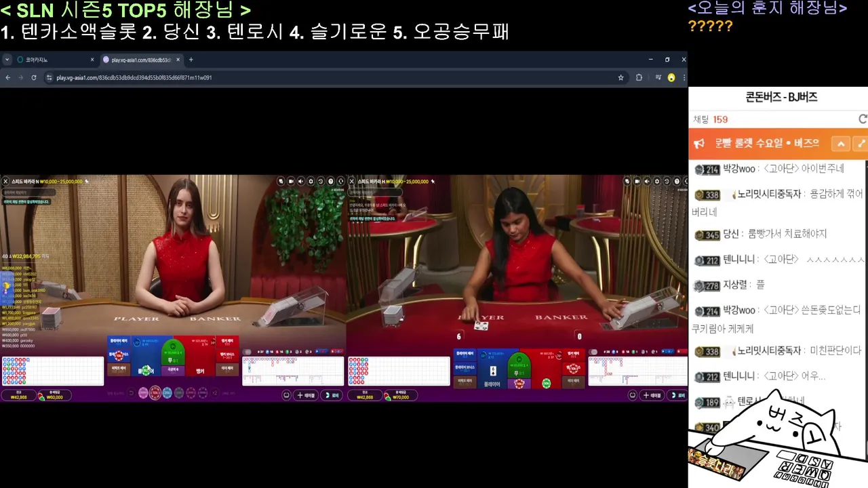Click +테이블 button in left game

point(306,395)
